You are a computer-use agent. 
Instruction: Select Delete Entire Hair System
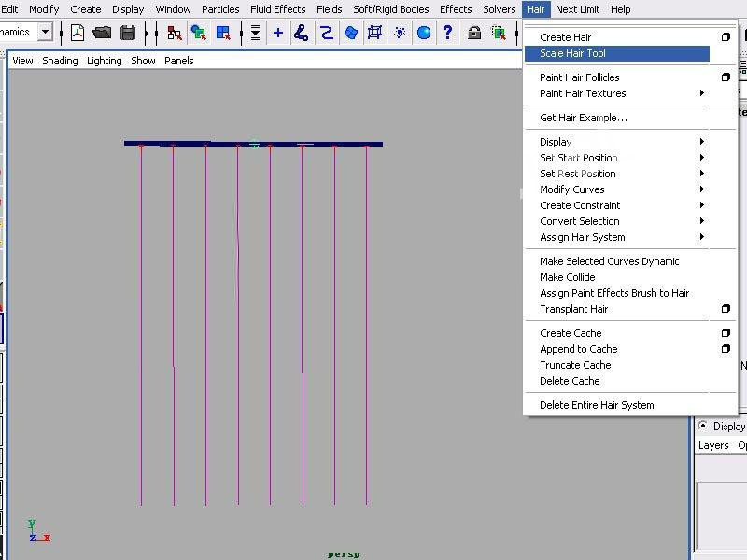point(597,405)
